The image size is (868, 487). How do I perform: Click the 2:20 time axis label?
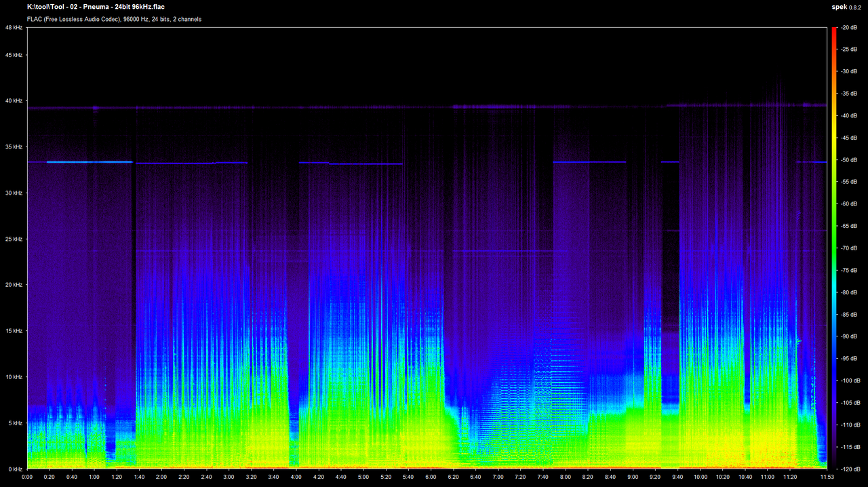coord(184,477)
